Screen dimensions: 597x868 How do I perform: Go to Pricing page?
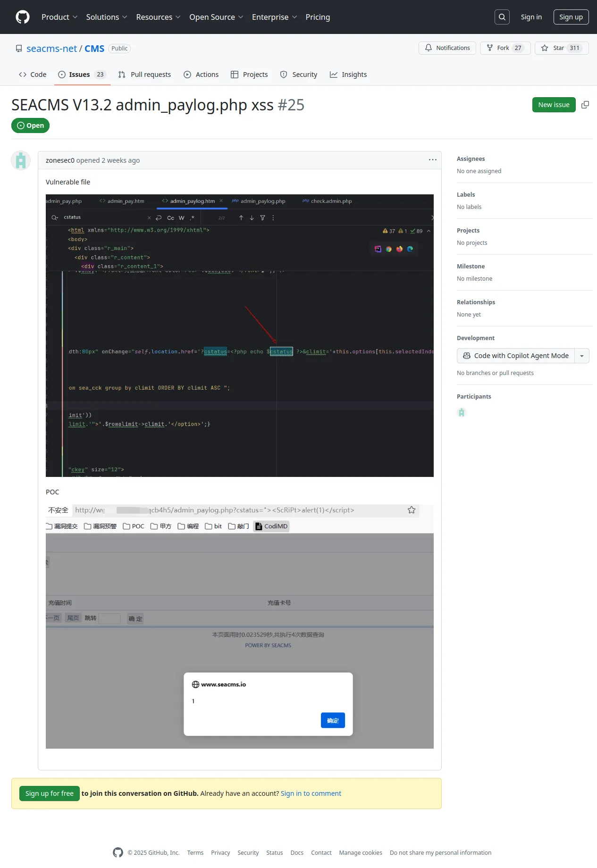coord(318,17)
